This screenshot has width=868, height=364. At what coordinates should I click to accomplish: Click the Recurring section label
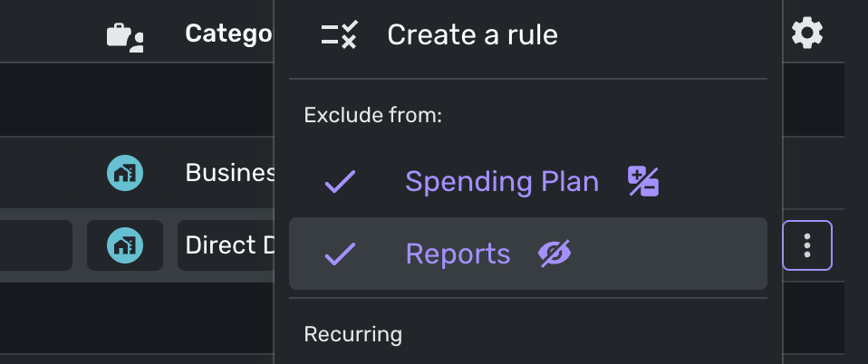pos(352,334)
